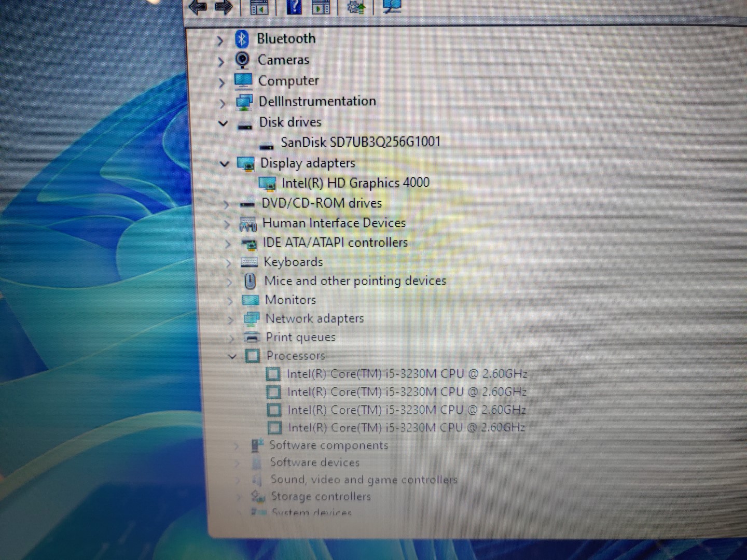747x560 pixels.
Task: Click the Network adapters icon
Action: point(252,318)
